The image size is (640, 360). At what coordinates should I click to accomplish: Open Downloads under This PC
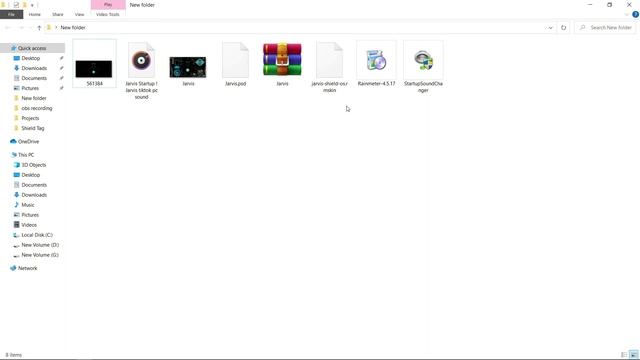coord(34,195)
